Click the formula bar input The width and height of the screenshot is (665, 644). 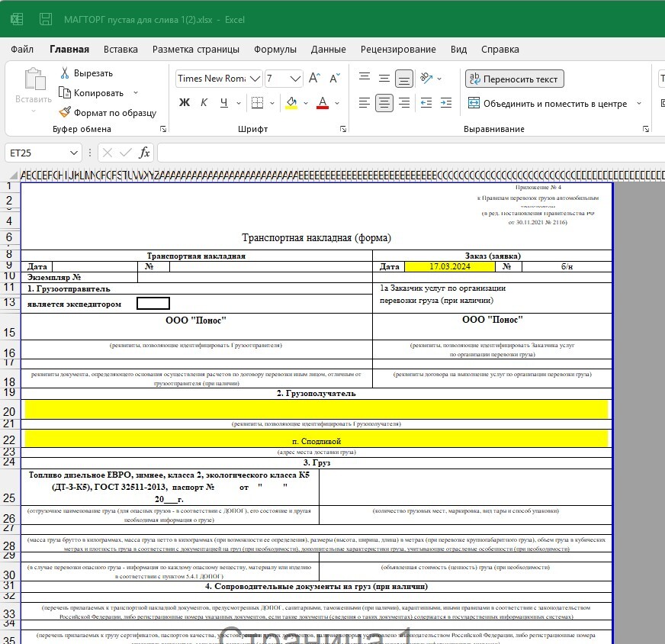(x=410, y=153)
